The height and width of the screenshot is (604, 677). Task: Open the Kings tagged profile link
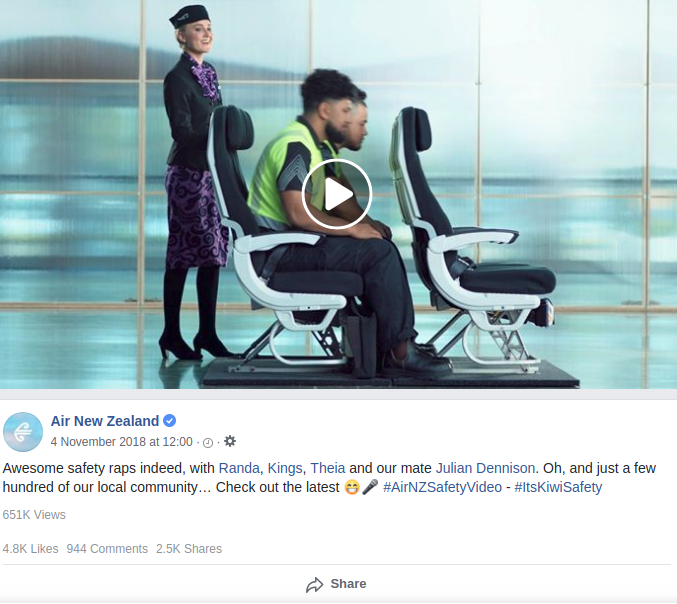point(285,468)
